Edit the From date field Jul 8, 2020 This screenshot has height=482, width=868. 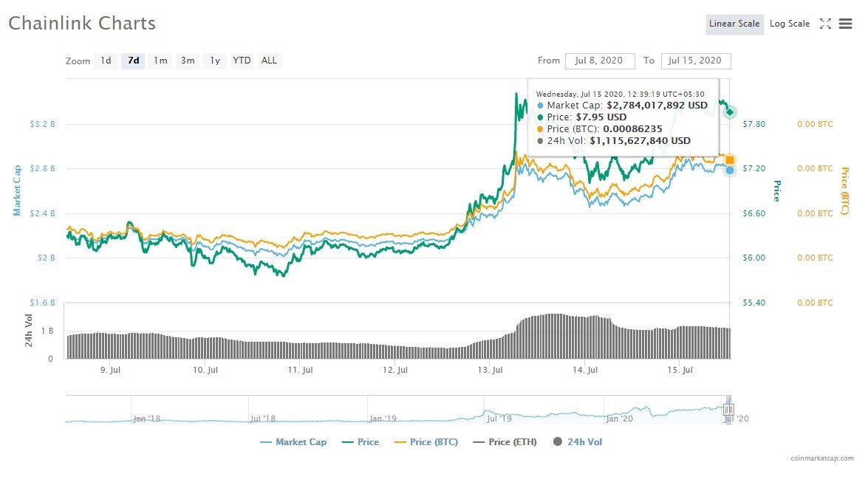coord(600,61)
